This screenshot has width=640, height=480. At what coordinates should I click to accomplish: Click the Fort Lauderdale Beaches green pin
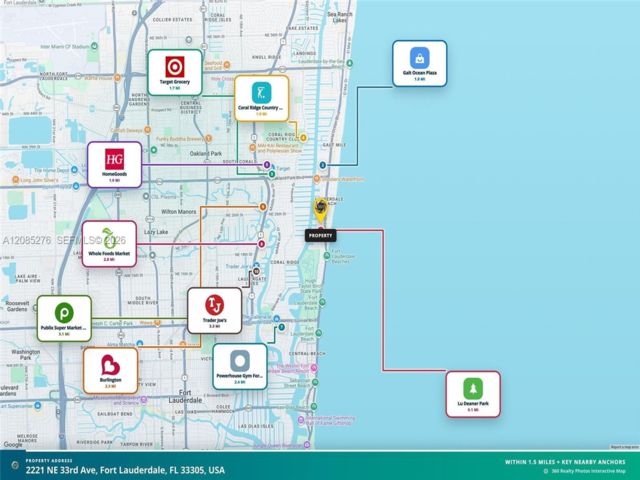coord(327,256)
